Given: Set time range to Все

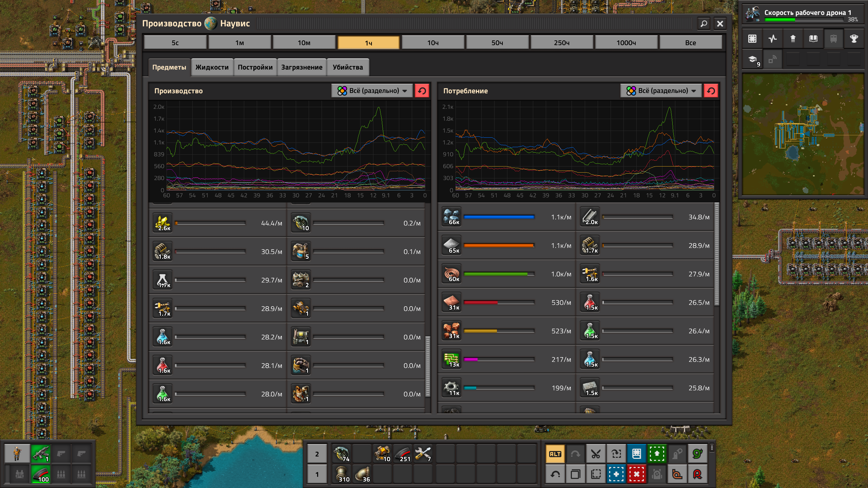Looking at the screenshot, I should 691,43.
